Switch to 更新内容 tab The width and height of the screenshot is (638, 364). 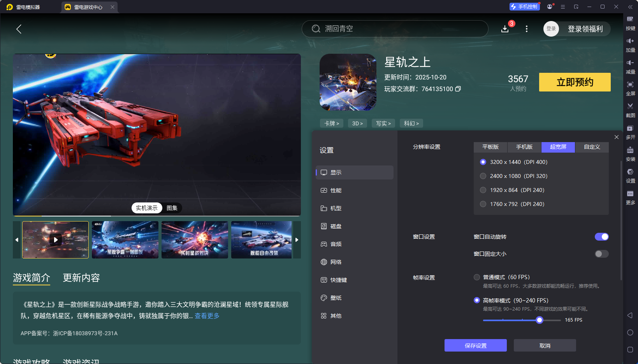tap(81, 278)
